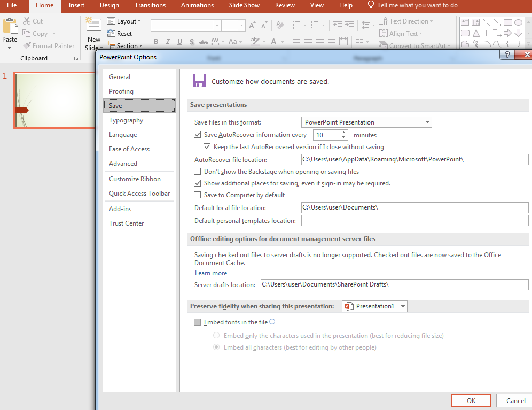
Task: Click the Default local file location field
Action: click(x=414, y=207)
